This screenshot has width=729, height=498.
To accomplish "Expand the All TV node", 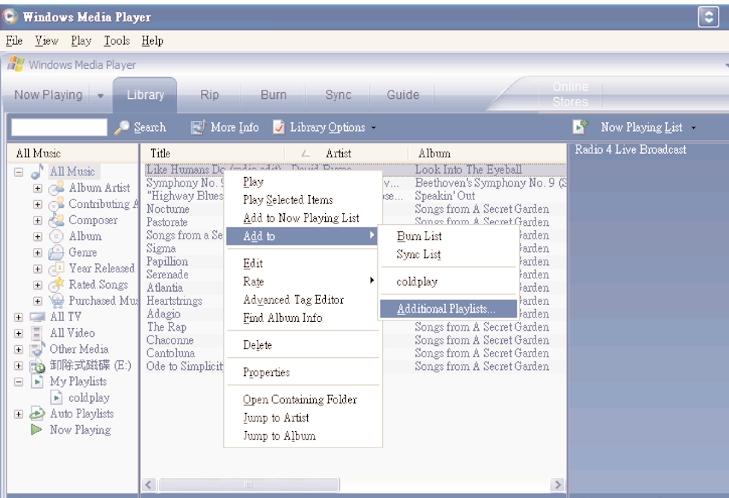I will click(18, 317).
